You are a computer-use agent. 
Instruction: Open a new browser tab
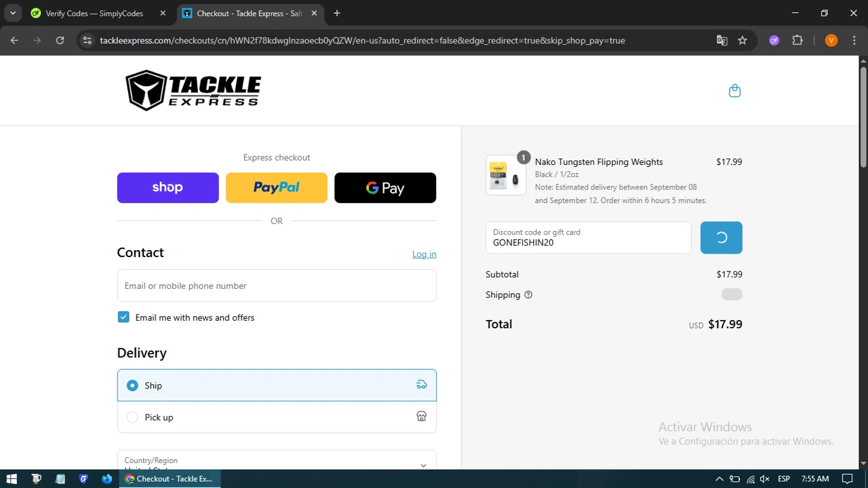coord(337,13)
